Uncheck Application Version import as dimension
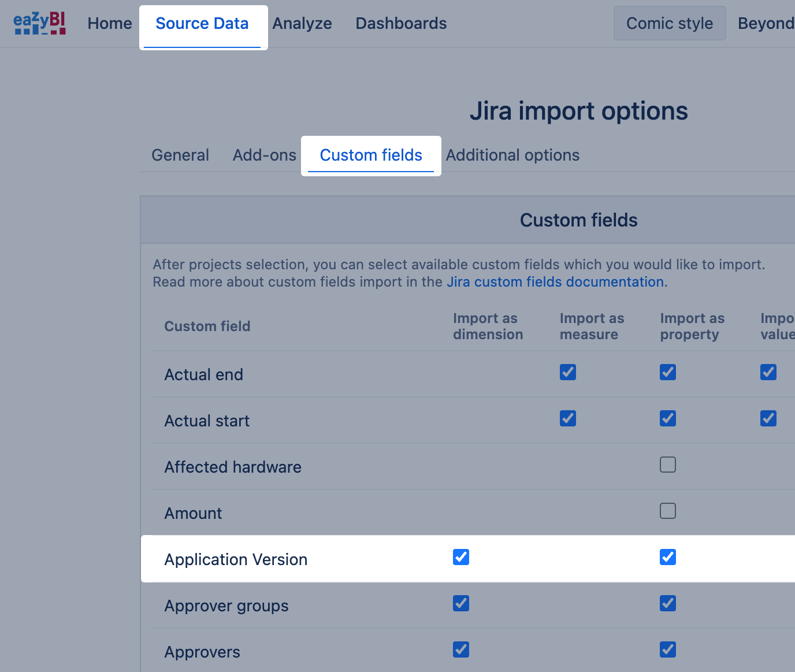Image resolution: width=795 pixels, height=672 pixels. [461, 558]
